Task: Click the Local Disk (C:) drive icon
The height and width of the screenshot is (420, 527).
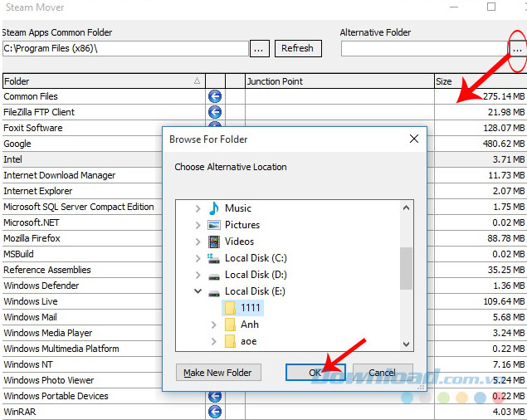Action: (x=214, y=258)
